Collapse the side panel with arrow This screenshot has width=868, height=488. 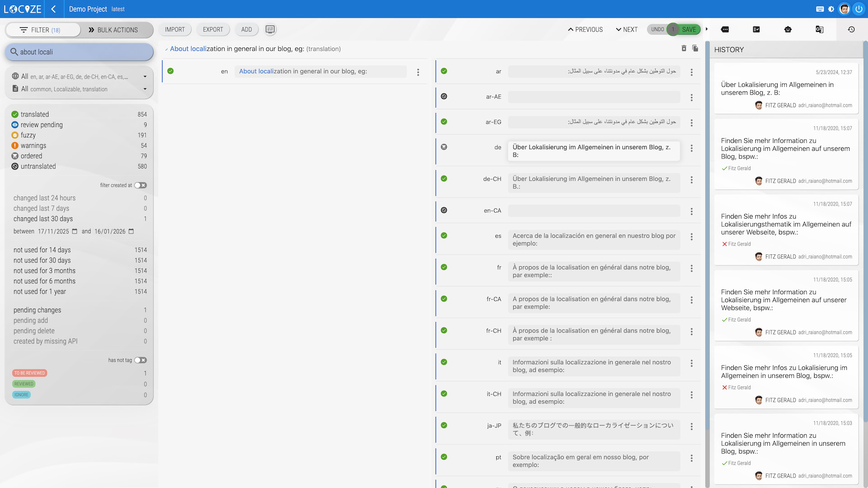pyautogui.click(x=707, y=29)
